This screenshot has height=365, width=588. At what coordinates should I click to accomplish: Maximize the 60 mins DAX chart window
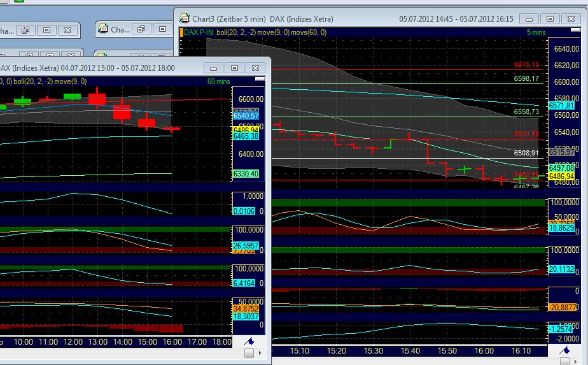235,68
